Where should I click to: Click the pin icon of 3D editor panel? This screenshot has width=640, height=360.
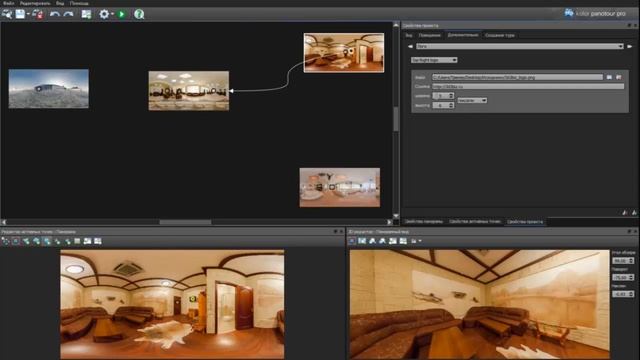pos(629,231)
